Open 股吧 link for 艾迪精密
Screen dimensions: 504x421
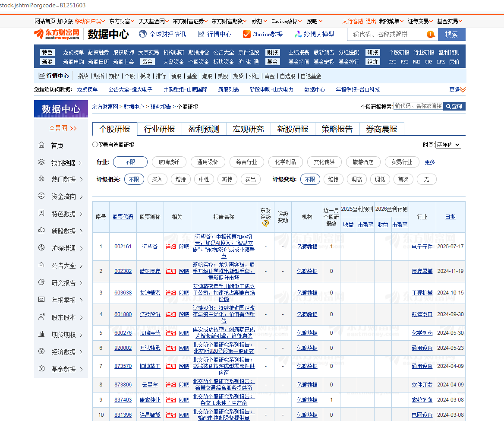pos(184,293)
